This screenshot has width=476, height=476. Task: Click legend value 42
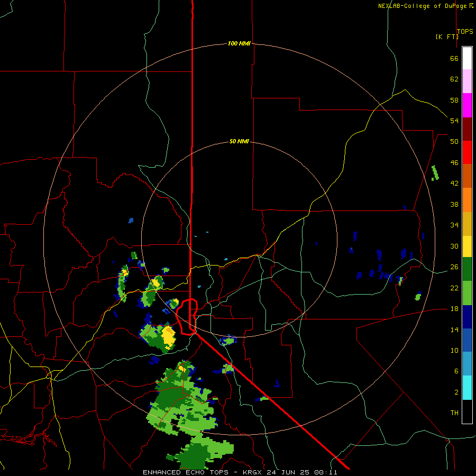(454, 184)
